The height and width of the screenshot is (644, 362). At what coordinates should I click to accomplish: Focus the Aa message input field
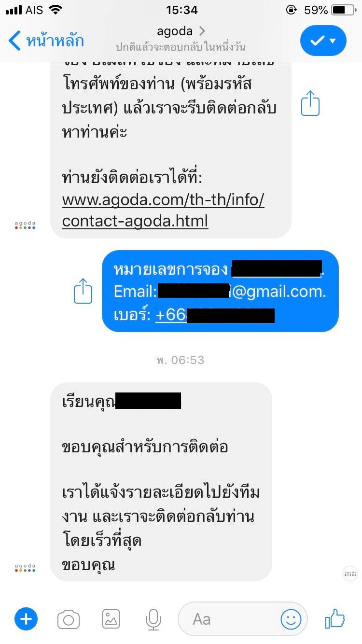click(x=243, y=619)
